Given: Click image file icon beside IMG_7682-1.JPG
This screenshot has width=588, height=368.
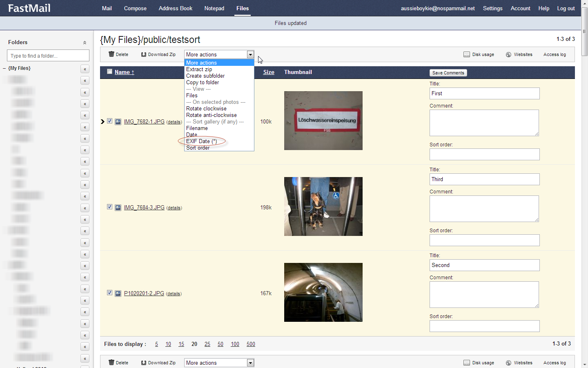Looking at the screenshot, I should (118, 122).
